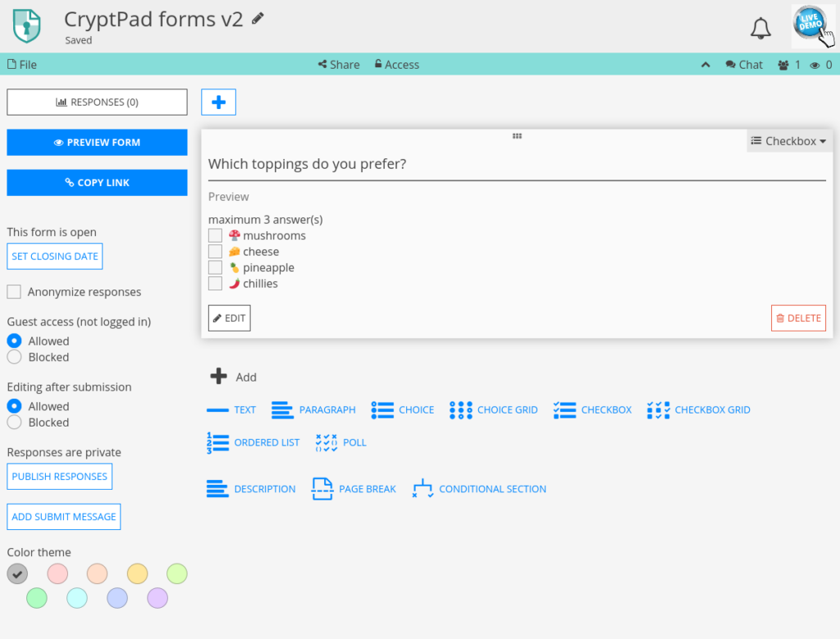Add a Text question
Image resolution: width=840 pixels, height=639 pixels.
231,410
